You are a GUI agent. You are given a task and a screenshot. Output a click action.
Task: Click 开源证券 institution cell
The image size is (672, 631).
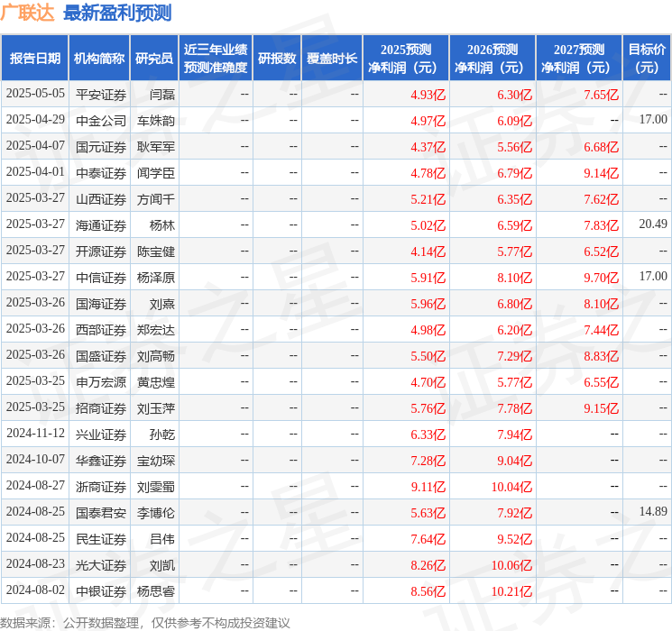(101, 251)
